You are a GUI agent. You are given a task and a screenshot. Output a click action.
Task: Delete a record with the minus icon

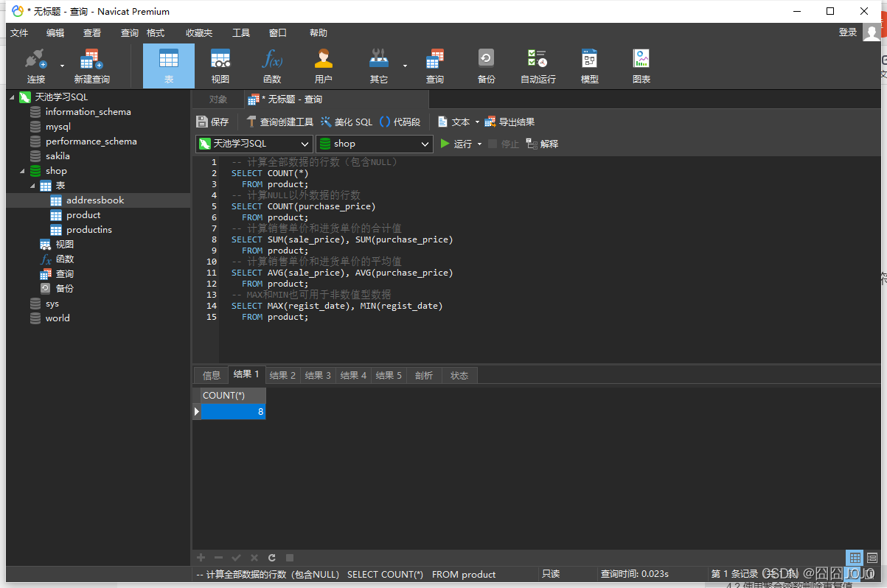(218, 558)
